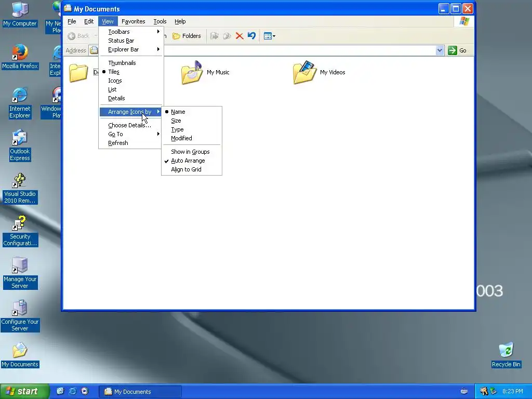Viewport: 532px width, 399px height.
Task: Expand the Address bar dropdown arrow
Action: [440, 50]
